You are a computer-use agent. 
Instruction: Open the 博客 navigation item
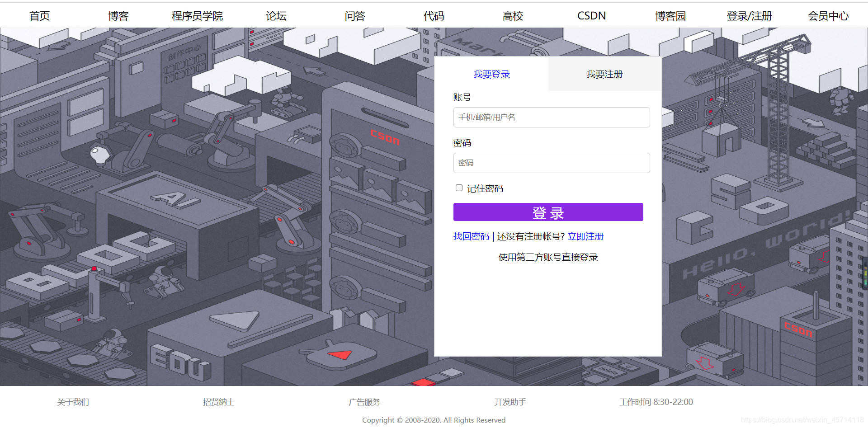pos(118,15)
